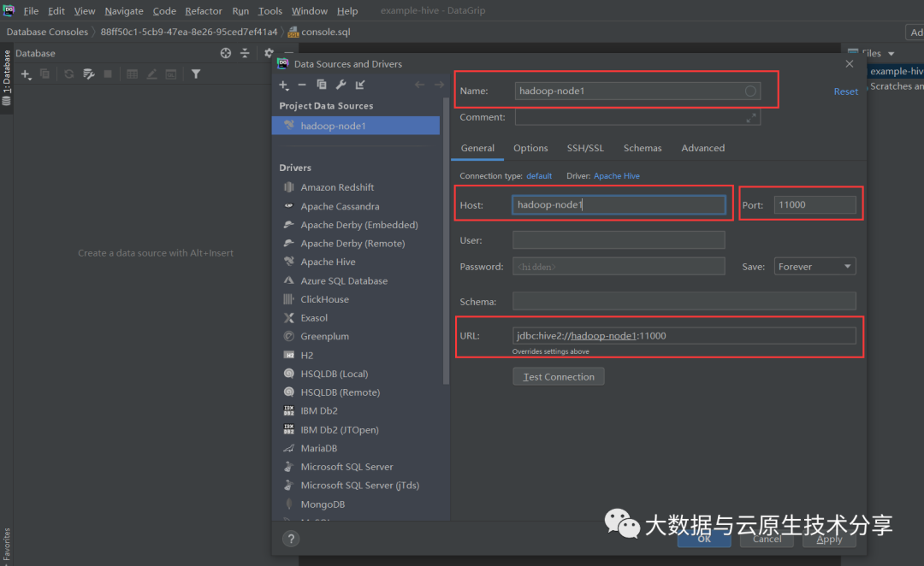Click the stop square icon in Database toolbar
Image resolution: width=924 pixels, height=566 pixels.
(108, 74)
